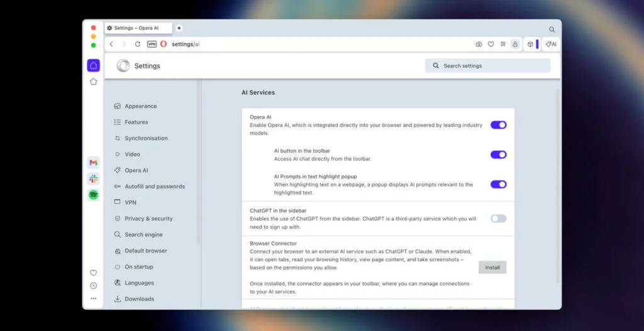Open Slack from the sidebar
Screen dimensions: 644x331
tap(94, 179)
